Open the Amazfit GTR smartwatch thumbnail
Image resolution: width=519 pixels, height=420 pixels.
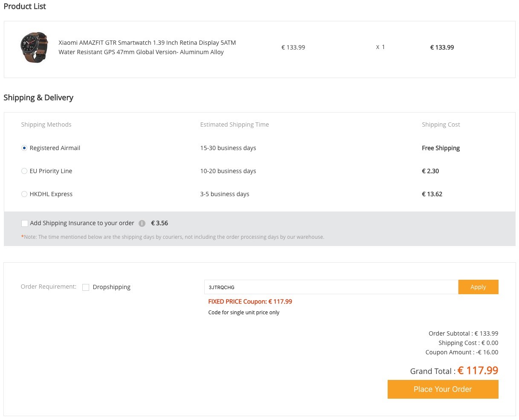35,47
